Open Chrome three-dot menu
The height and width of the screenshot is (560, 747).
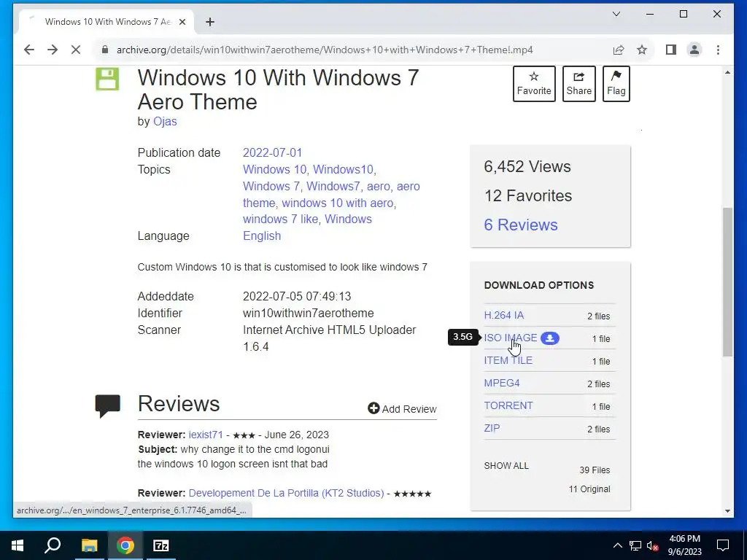[x=718, y=50]
